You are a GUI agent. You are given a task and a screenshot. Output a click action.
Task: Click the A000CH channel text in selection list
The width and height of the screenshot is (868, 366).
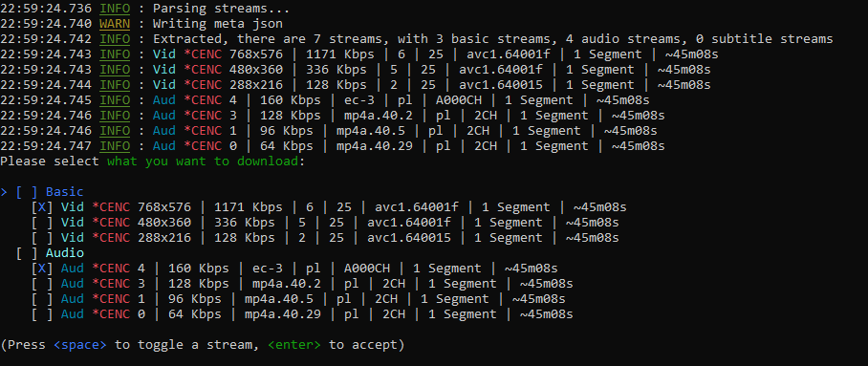[x=366, y=269]
